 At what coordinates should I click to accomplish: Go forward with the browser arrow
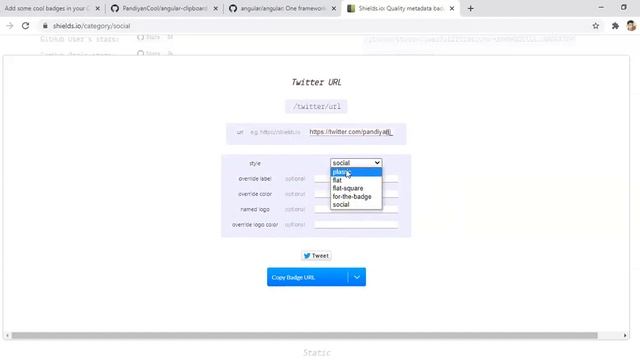10,26
